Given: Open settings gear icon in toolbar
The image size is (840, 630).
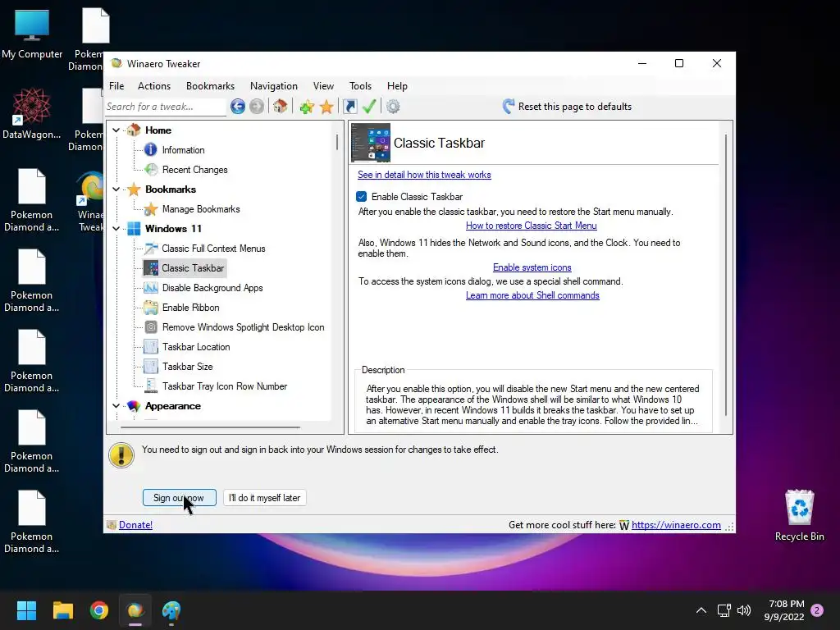Looking at the screenshot, I should (393, 107).
